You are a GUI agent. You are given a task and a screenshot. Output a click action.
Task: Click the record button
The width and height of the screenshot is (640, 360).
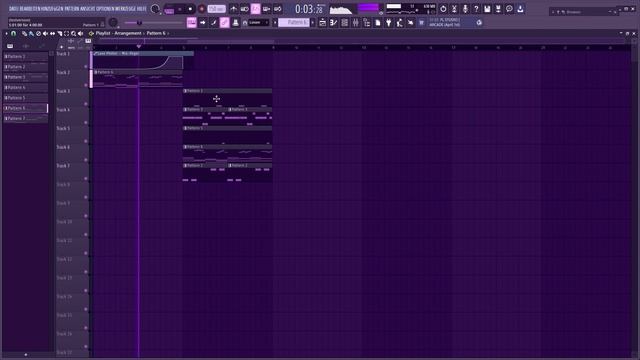pos(202,9)
